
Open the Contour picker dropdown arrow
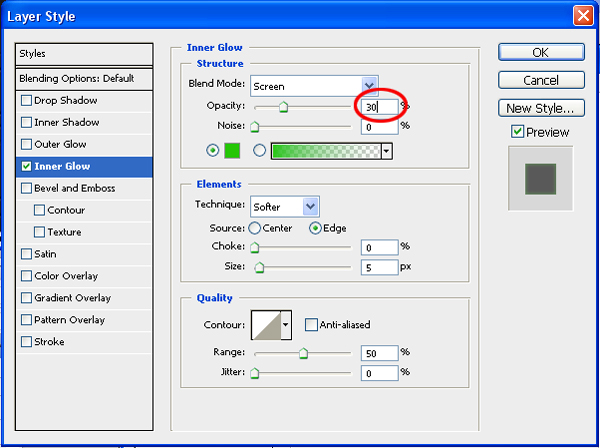(286, 325)
